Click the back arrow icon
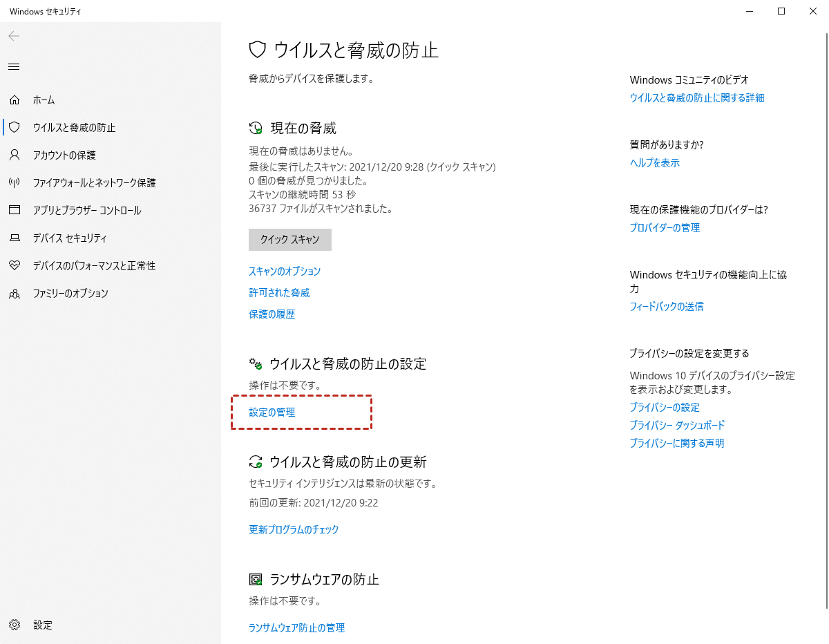Viewport: 829px width, 644px height. tap(14, 36)
